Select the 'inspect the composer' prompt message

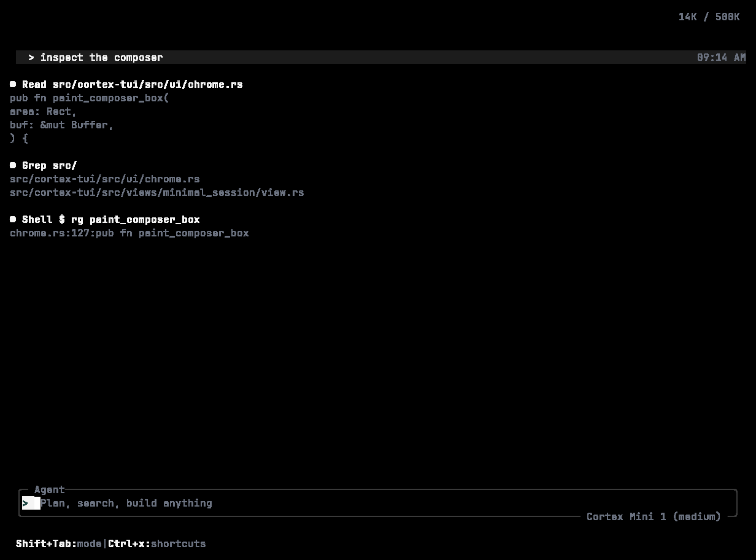(x=381, y=57)
